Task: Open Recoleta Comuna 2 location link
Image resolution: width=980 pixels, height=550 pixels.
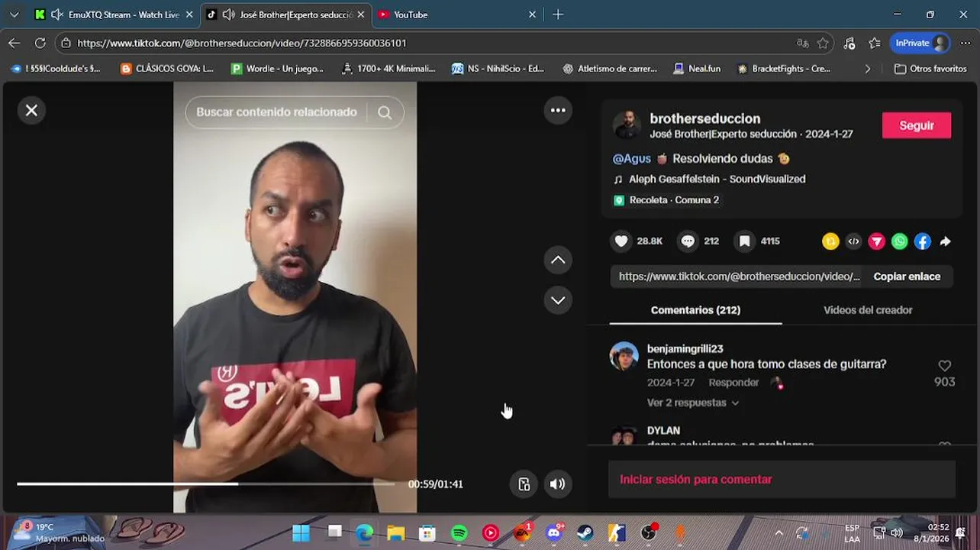Action: click(x=674, y=200)
